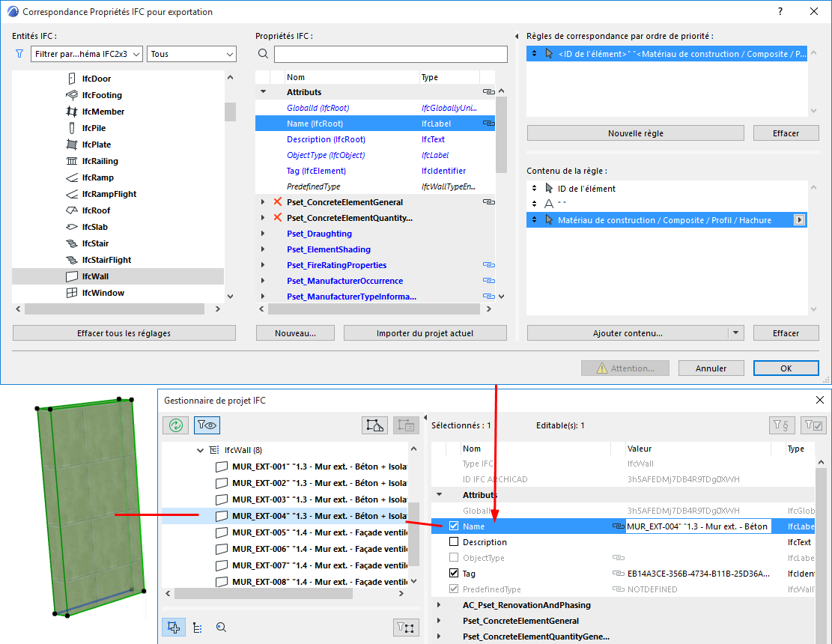Screen dimensions: 832x644
Task: Uncheck the Tag attribute checkbox
Action: tap(454, 573)
